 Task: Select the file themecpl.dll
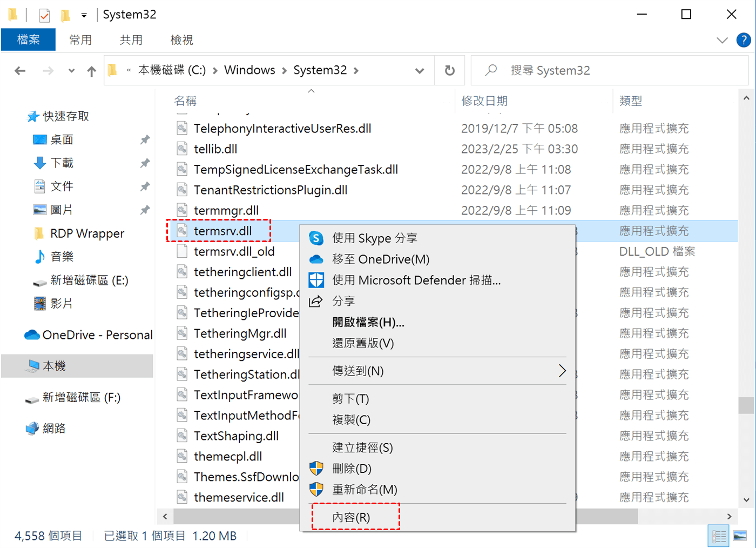228,456
